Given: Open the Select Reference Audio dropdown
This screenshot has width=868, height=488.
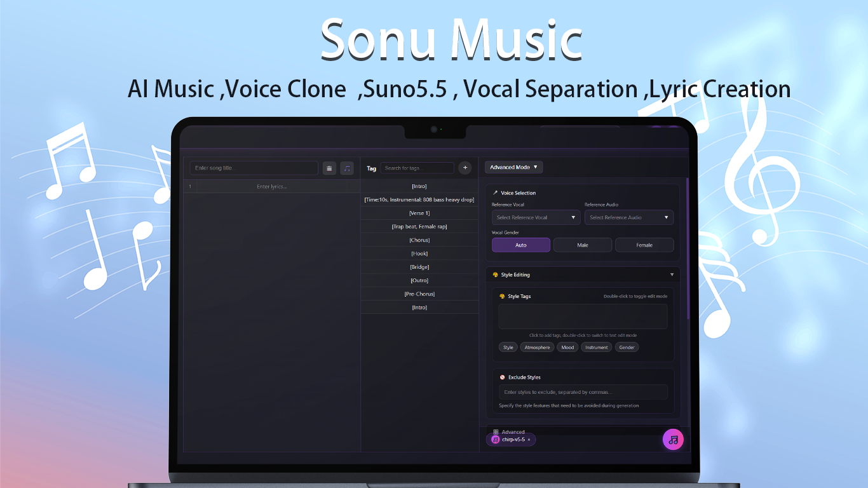Looking at the screenshot, I should (x=629, y=217).
